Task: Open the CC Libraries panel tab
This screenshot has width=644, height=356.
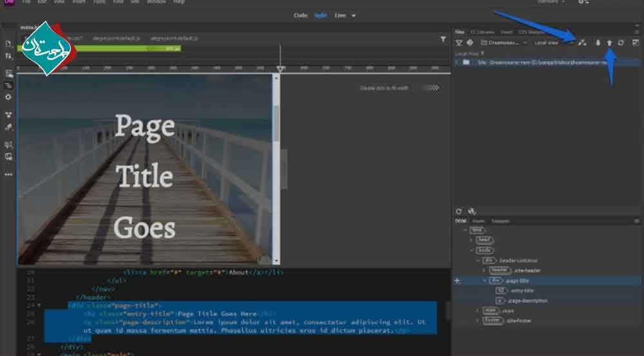Action: [x=482, y=32]
